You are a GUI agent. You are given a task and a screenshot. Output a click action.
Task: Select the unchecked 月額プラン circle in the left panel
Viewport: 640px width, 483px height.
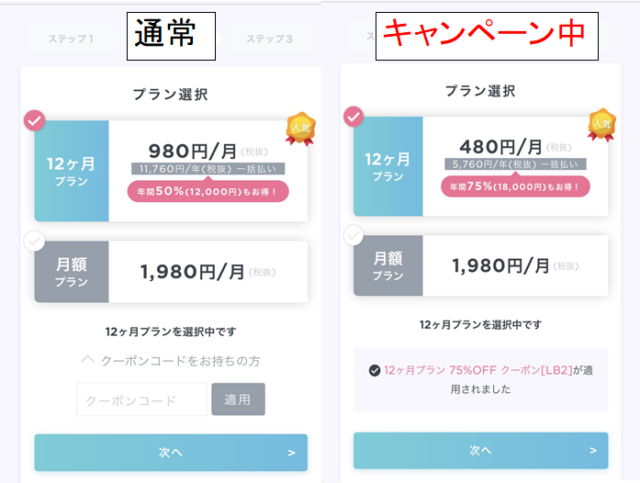[35, 241]
